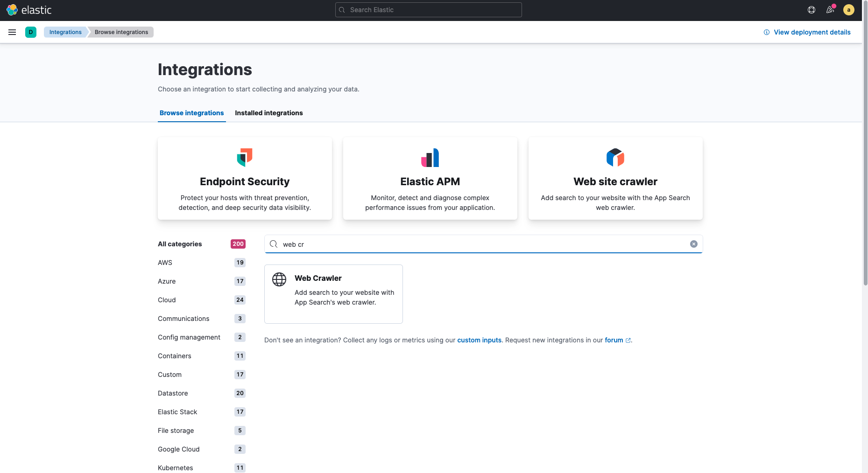This screenshot has height=473, width=868.
Task: Switch to the Installed integrations tab
Action: (x=269, y=113)
